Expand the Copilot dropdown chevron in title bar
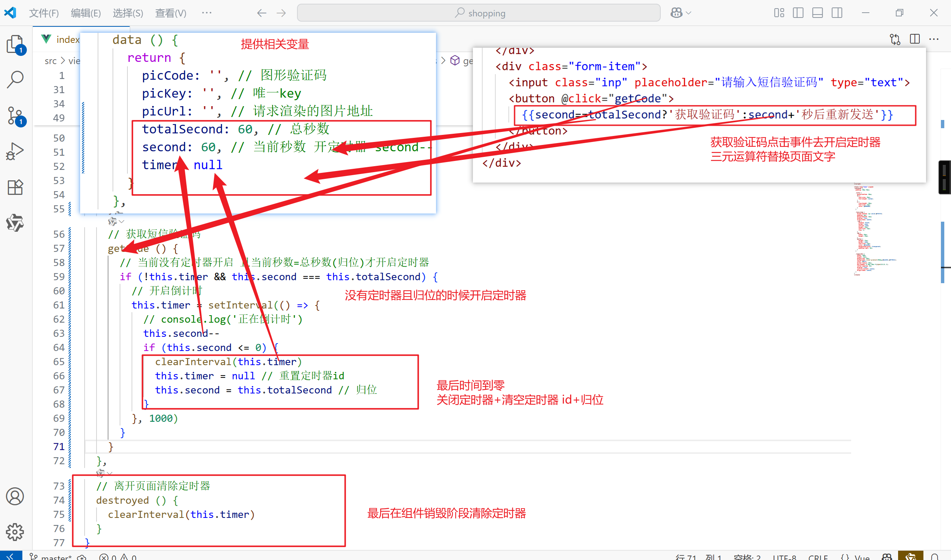 (x=689, y=13)
